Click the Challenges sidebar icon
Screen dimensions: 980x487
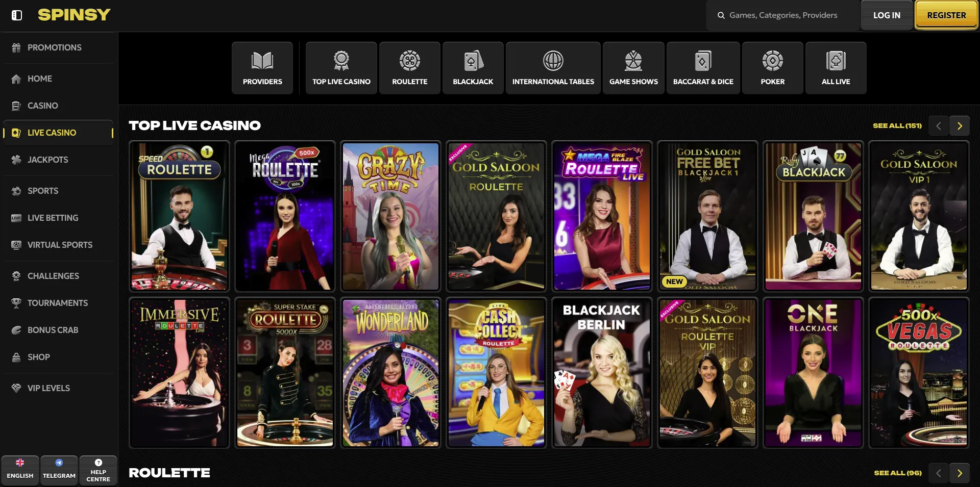click(x=16, y=276)
